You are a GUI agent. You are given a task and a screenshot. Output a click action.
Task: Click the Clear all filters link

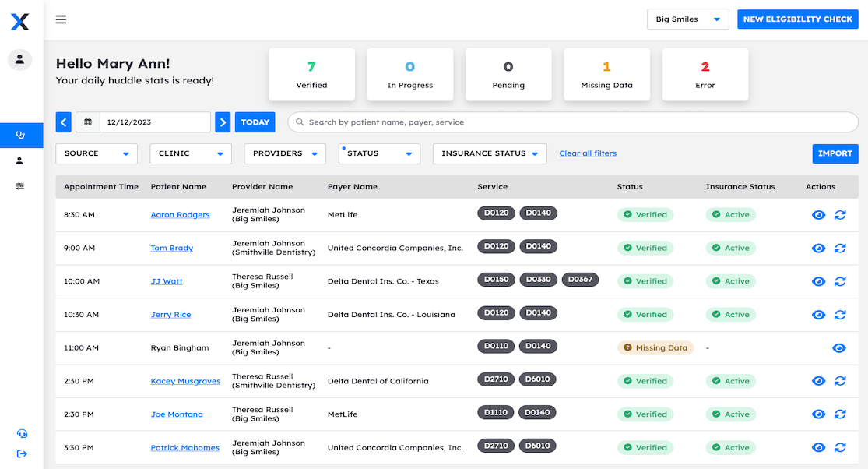[x=588, y=153]
